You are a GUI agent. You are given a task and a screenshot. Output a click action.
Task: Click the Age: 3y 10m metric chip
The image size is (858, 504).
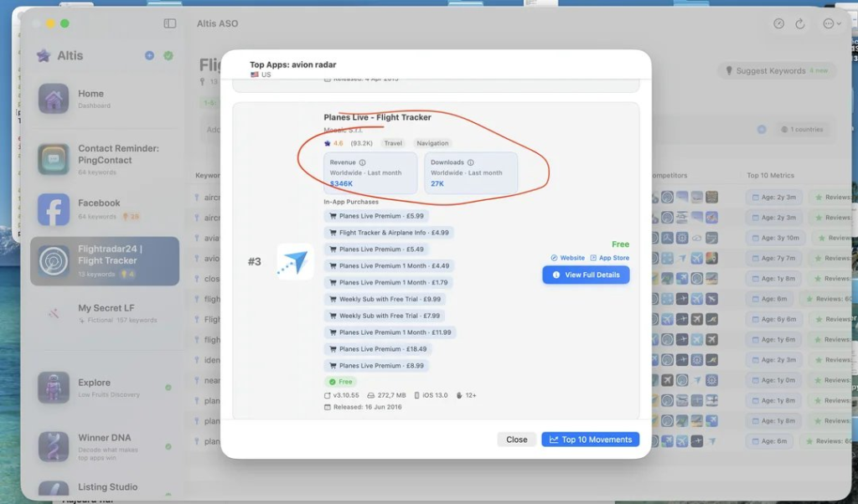775,238
